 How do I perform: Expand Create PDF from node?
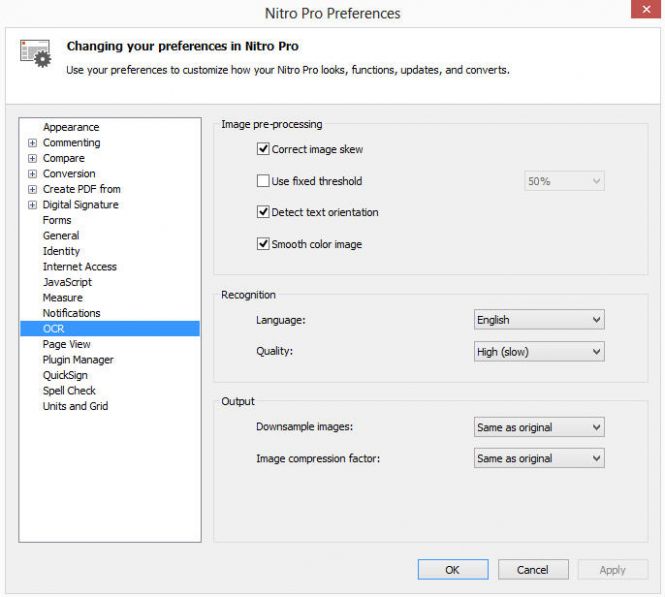coord(32,189)
